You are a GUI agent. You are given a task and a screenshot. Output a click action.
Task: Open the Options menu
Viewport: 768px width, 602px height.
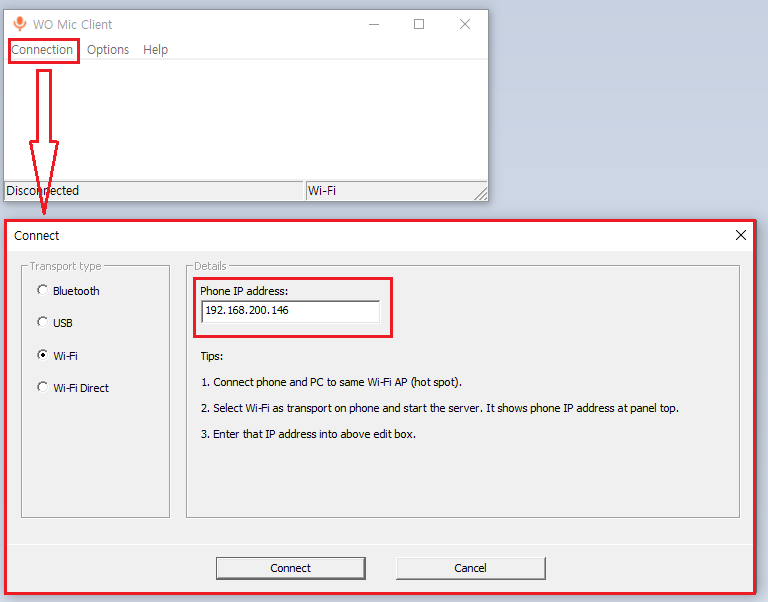(108, 50)
